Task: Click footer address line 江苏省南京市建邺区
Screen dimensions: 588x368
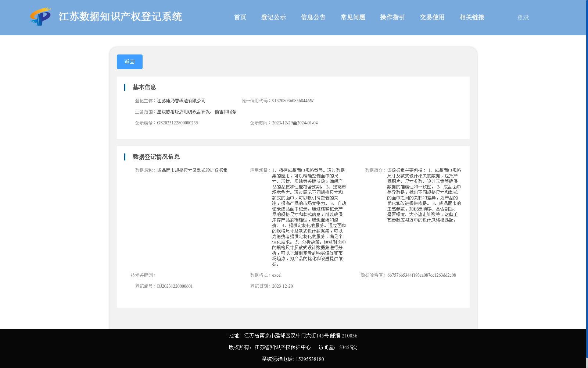Action: pos(293,336)
